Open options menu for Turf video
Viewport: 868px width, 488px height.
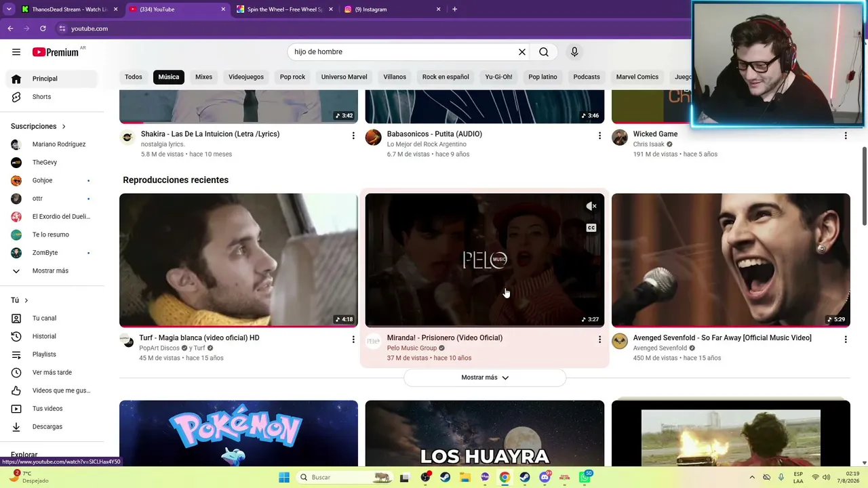pyautogui.click(x=353, y=339)
